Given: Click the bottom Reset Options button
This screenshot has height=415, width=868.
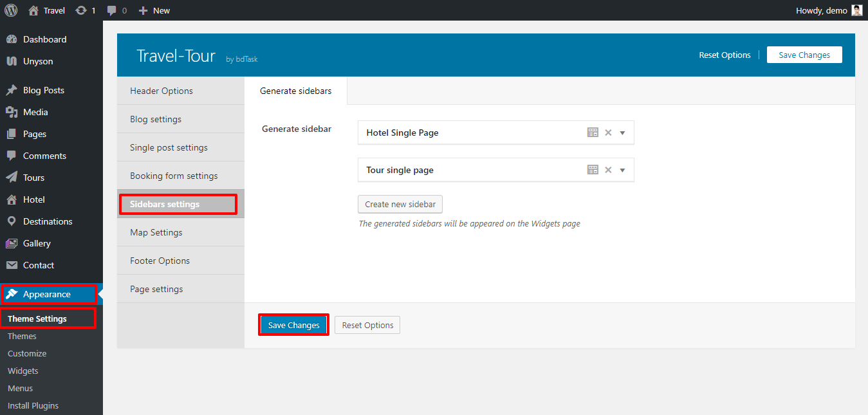Looking at the screenshot, I should 367,325.
